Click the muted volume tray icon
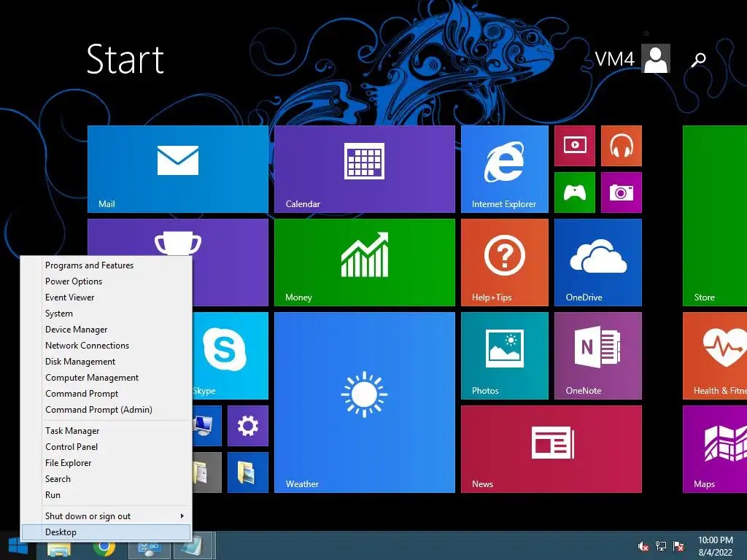The image size is (747, 560). click(x=643, y=546)
